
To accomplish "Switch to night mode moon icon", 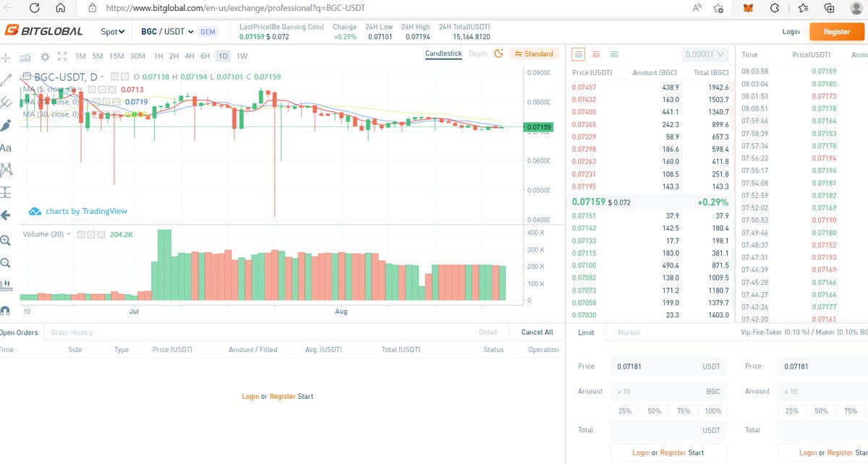I will click(498, 53).
